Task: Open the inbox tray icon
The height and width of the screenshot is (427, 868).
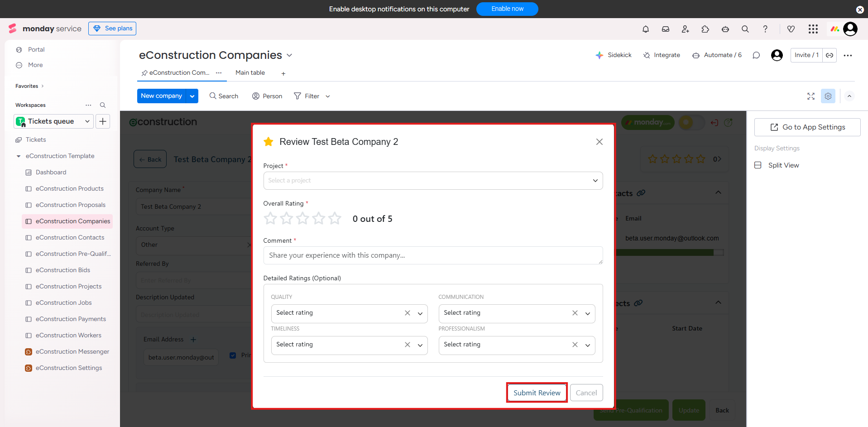Action: [666, 29]
